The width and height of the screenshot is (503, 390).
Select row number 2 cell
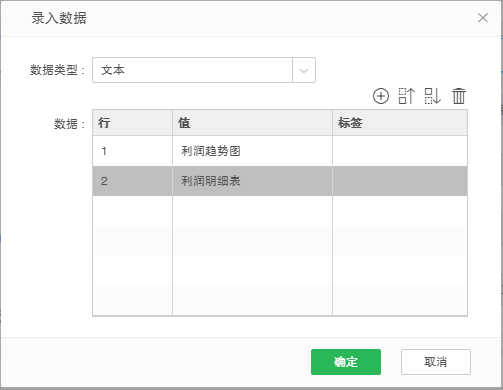click(x=132, y=181)
